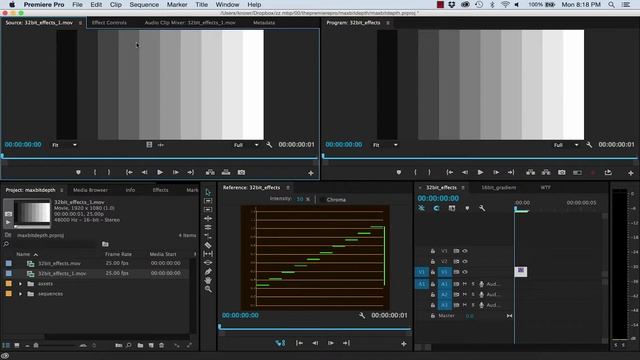Image resolution: width=640 pixels, height=360 pixels.
Task: Open the Marker menu
Action: (177, 4)
